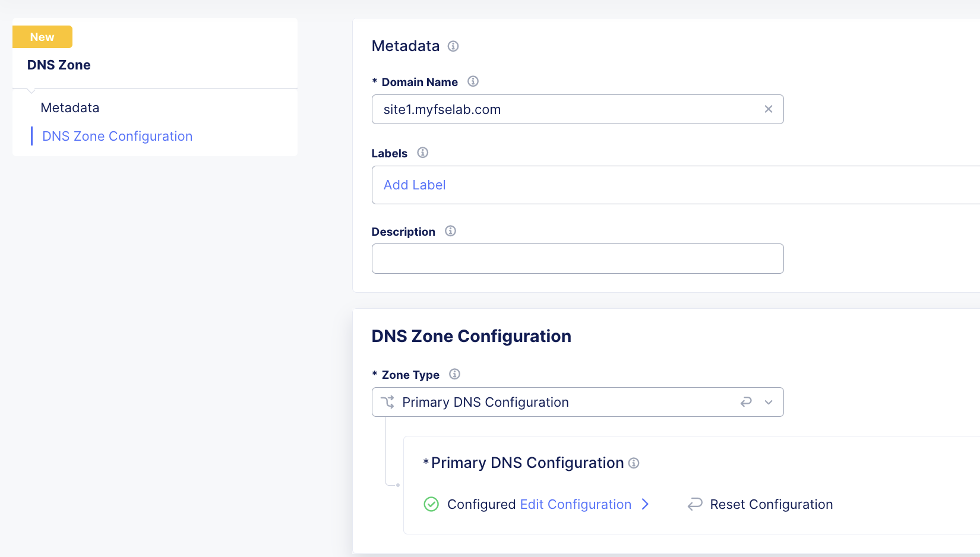Click info icon beside Primary DNS Configuration heading
980x557 pixels.
pos(634,463)
